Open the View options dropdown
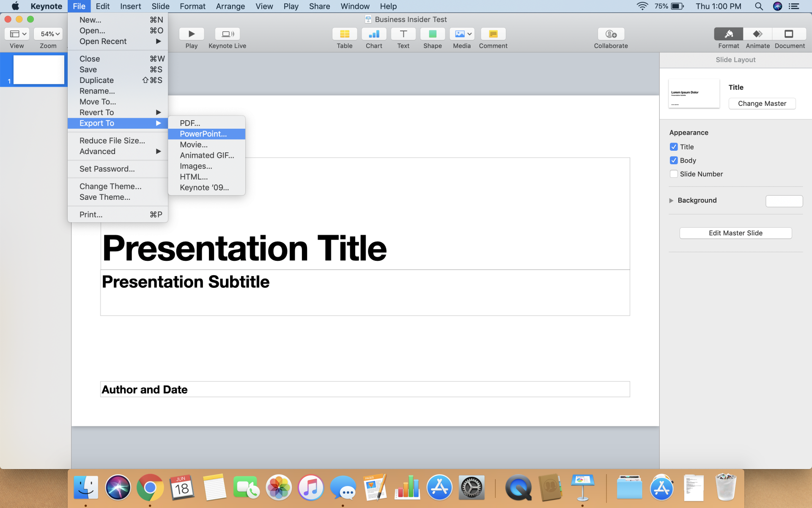 point(18,34)
